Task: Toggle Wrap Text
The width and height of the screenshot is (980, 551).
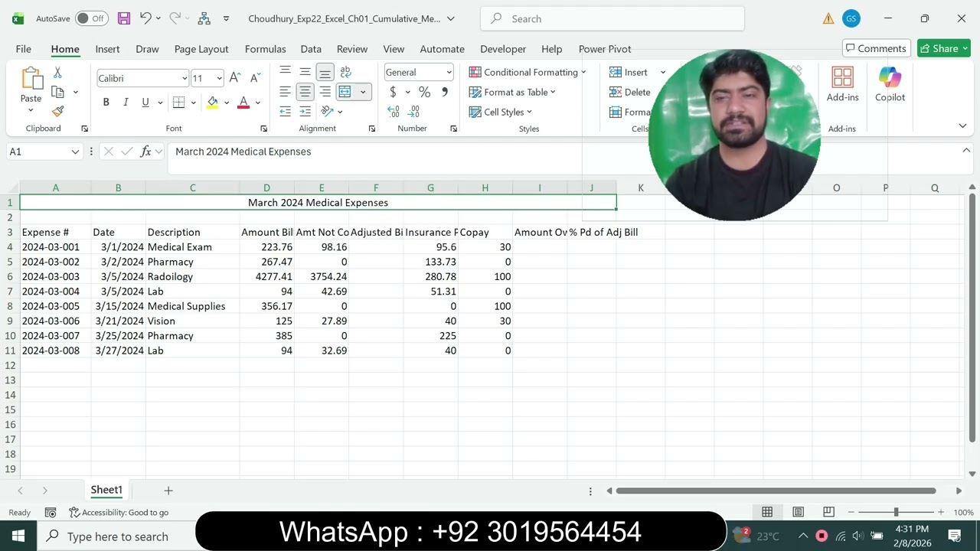Action: click(x=345, y=72)
